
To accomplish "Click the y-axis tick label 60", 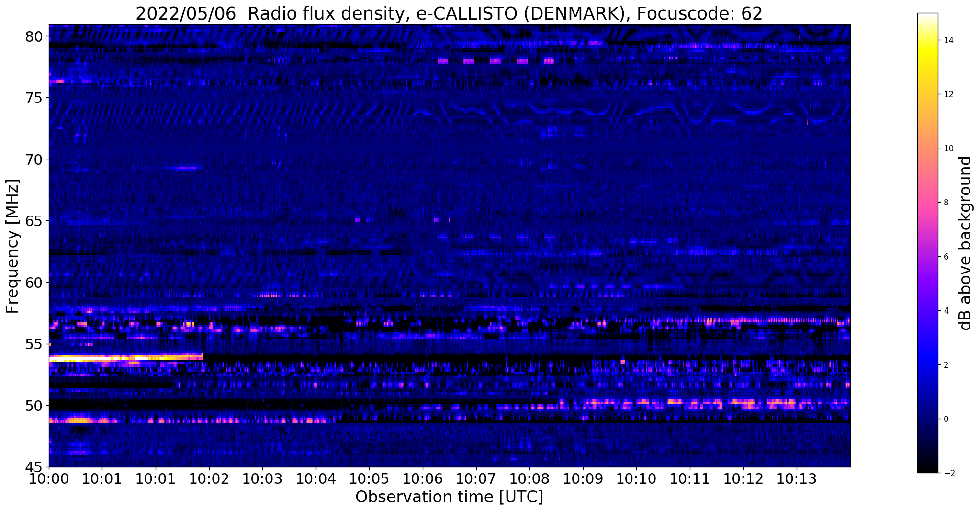I will tap(34, 283).
